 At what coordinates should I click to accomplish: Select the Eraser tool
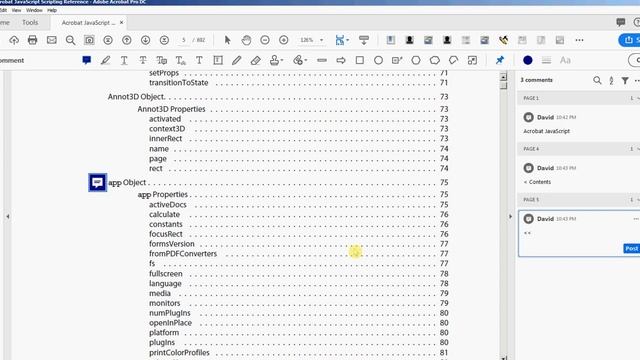[256, 60]
